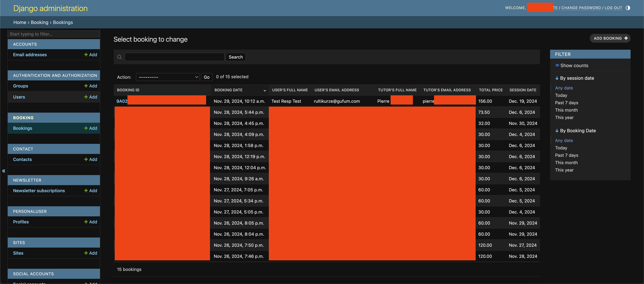Filter Booking Date by This month

[x=566, y=163]
